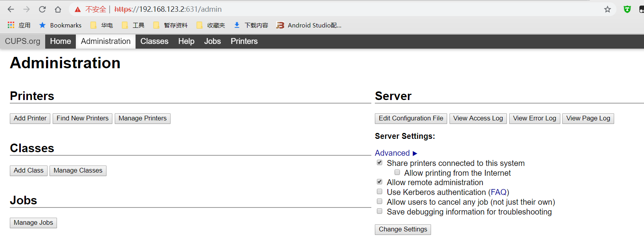Open View Error Log

[535, 118]
